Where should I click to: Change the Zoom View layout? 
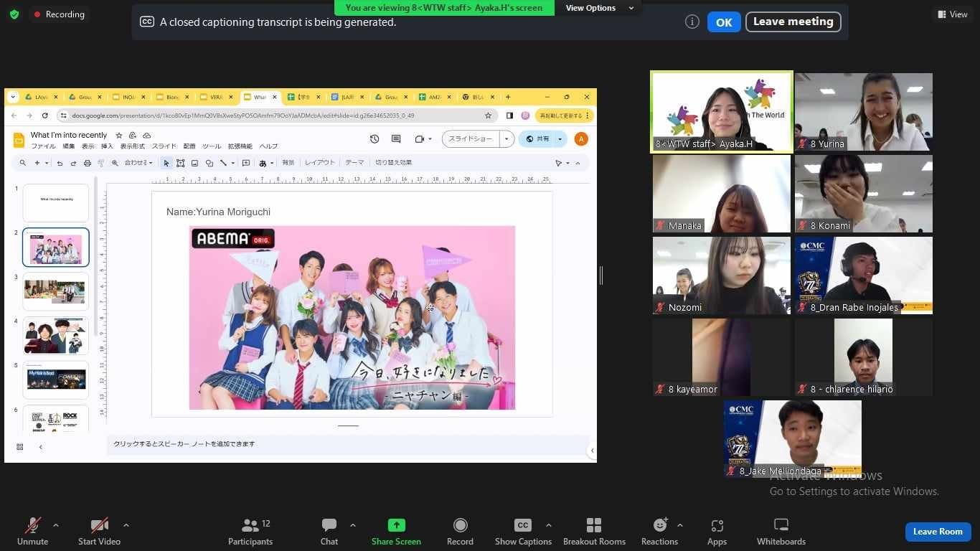click(x=953, y=14)
